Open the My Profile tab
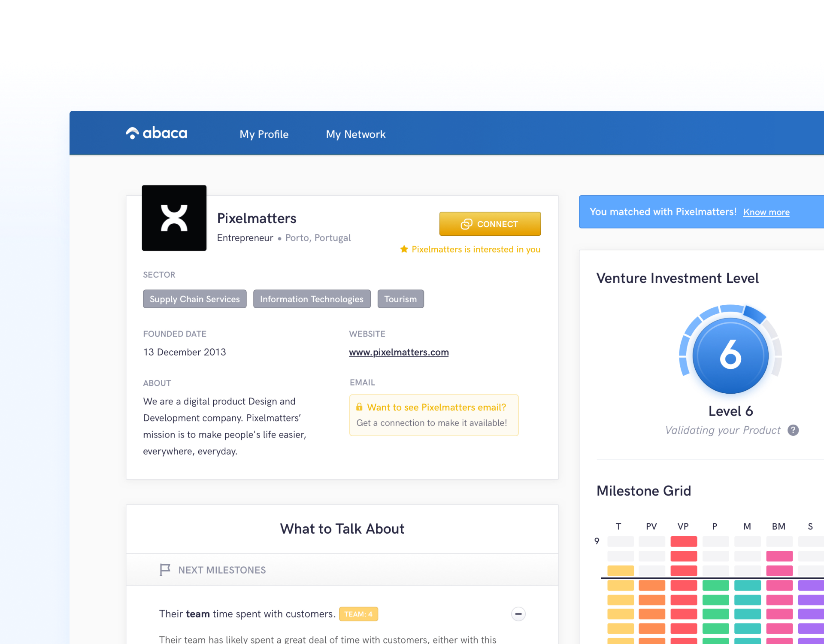The width and height of the screenshot is (824, 644). pyautogui.click(x=264, y=134)
